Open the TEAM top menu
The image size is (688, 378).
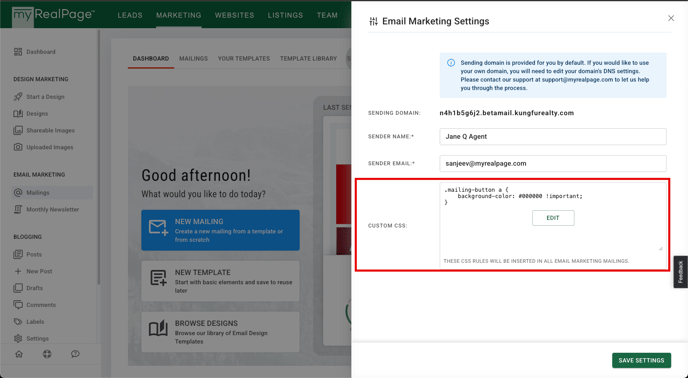pyautogui.click(x=327, y=15)
